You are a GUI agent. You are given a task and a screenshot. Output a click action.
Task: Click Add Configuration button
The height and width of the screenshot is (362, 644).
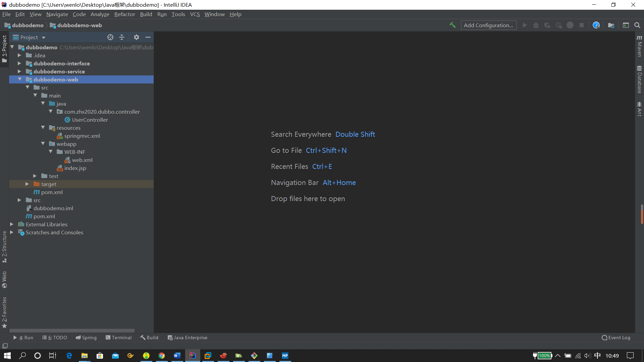click(x=488, y=25)
